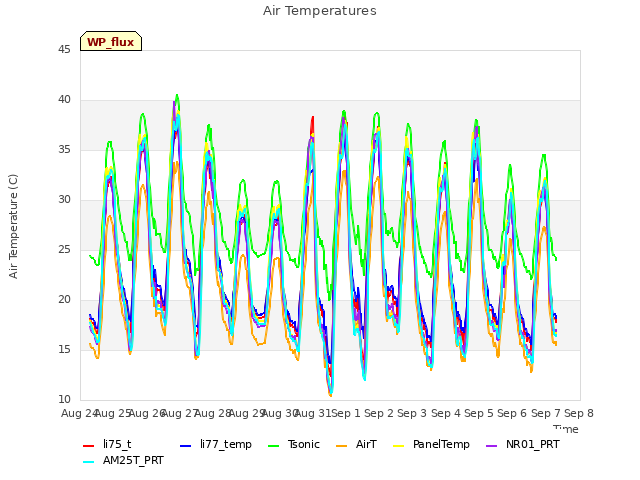Screen dimensions: 640x480
Task: Click the Aug 24 x-axis label
Action: click(x=79, y=413)
